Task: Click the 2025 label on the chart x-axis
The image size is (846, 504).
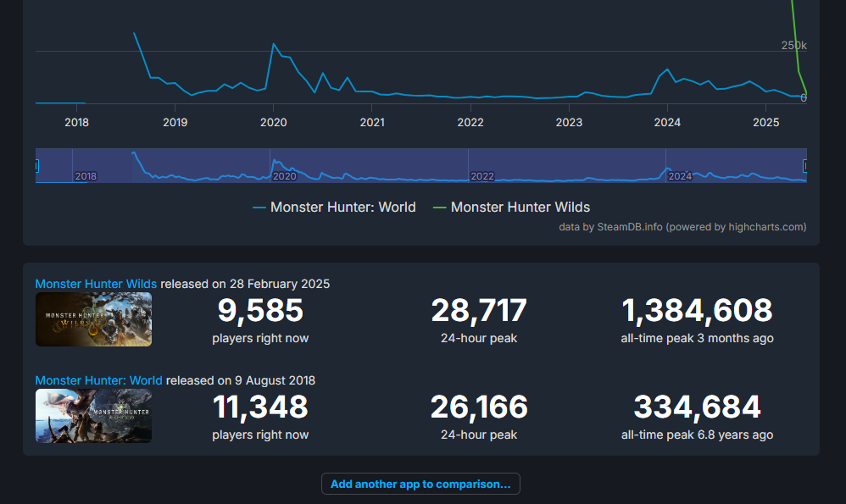Action: pyautogui.click(x=766, y=122)
